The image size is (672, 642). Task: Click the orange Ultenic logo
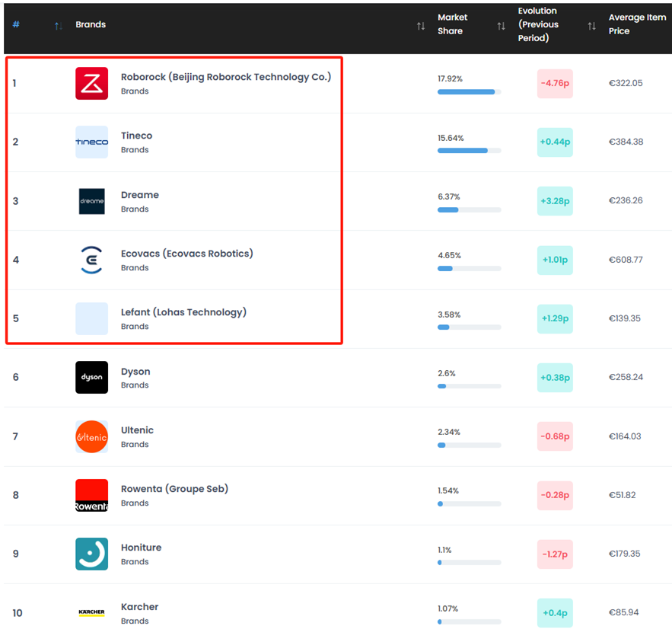91,436
